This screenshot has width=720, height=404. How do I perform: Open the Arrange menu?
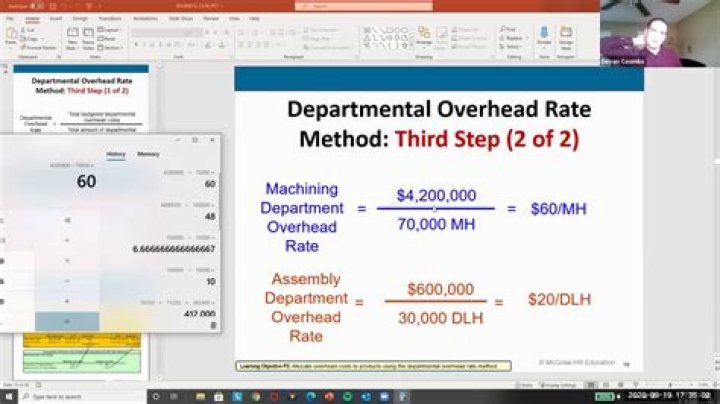[x=424, y=37]
